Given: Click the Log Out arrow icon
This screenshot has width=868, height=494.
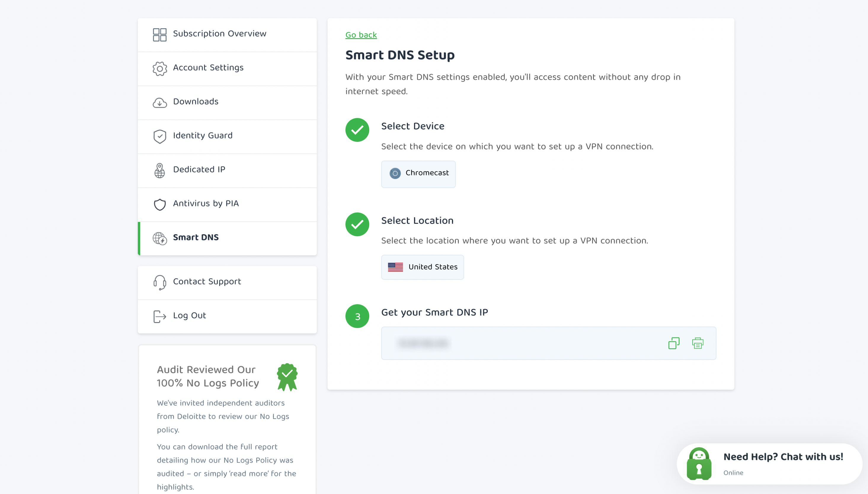Looking at the screenshot, I should [x=160, y=316].
